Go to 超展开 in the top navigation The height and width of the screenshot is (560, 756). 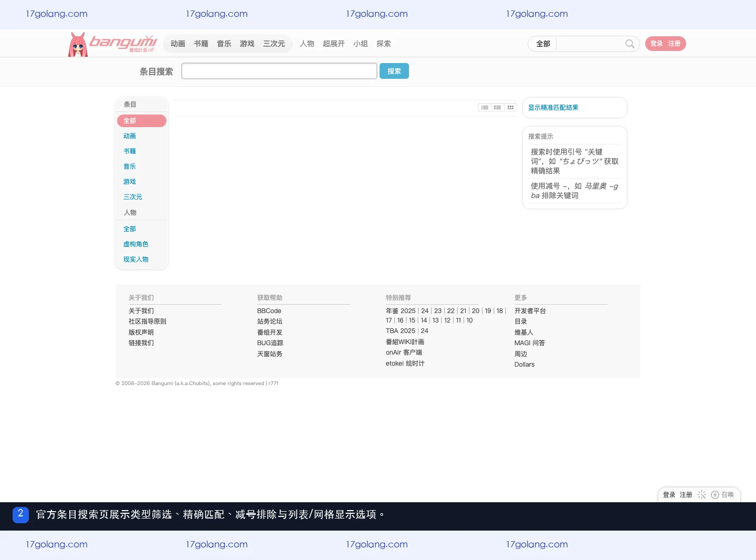pyautogui.click(x=334, y=44)
